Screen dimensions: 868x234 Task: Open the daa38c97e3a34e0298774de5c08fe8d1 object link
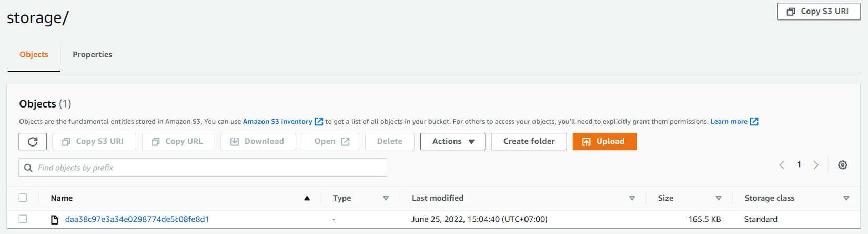(137, 219)
